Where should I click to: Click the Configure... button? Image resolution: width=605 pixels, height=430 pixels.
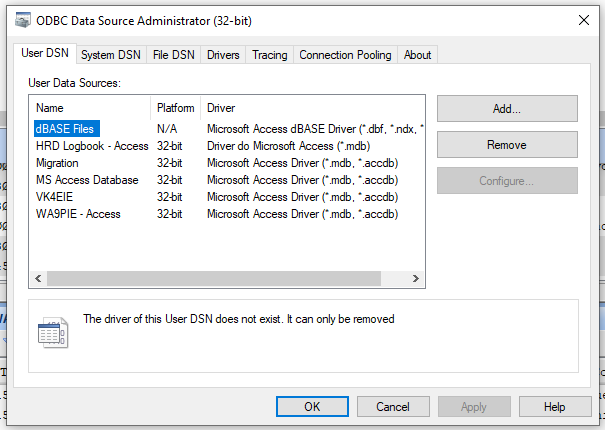coord(507,181)
